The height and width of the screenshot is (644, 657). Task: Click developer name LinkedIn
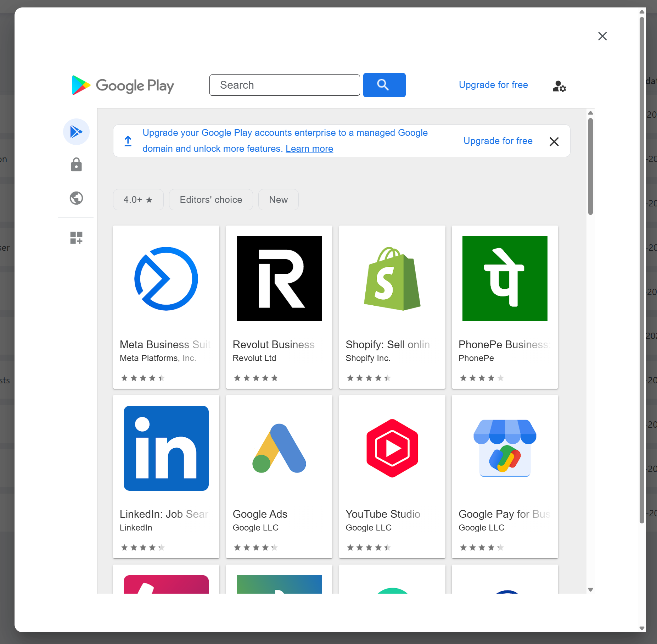tap(136, 528)
